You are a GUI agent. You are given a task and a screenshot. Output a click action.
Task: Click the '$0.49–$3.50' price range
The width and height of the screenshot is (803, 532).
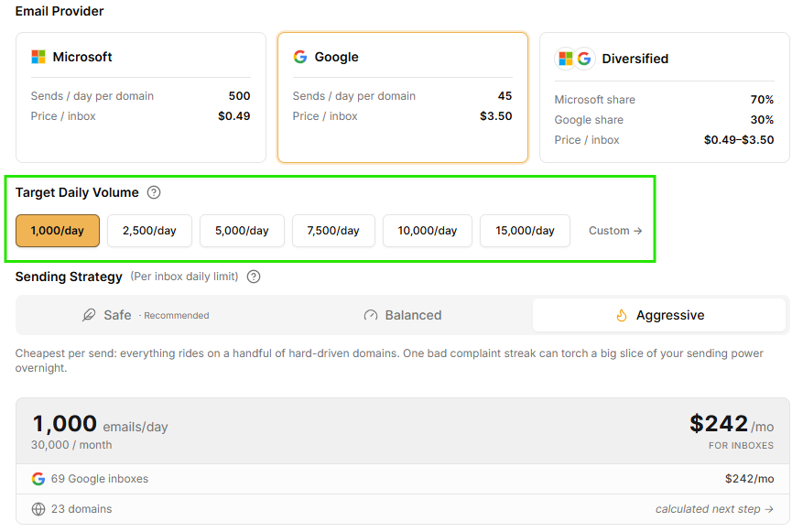pyautogui.click(x=739, y=140)
